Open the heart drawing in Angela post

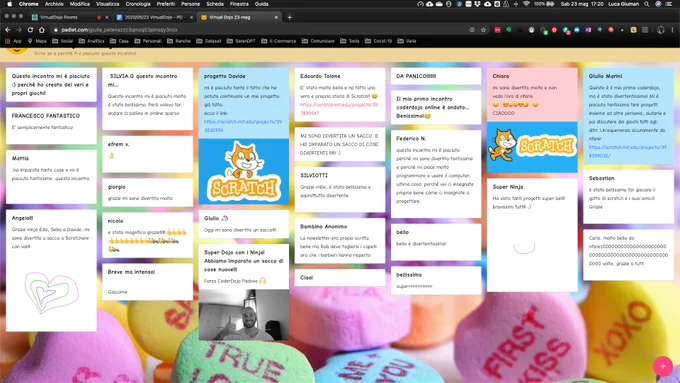pyautogui.click(x=51, y=292)
